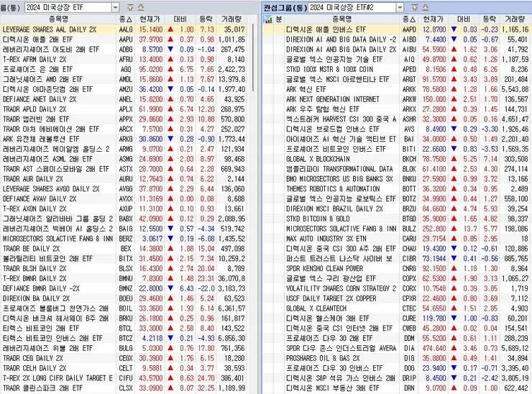Click ticker ADBG in left panel
532x394 pixels.
(x=126, y=50)
